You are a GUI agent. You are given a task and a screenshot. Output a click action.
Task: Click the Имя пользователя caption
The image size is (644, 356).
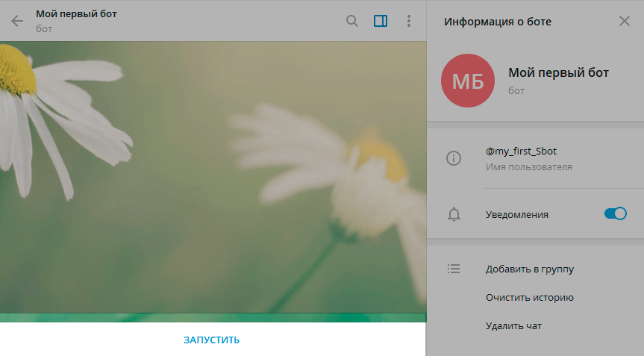point(528,167)
